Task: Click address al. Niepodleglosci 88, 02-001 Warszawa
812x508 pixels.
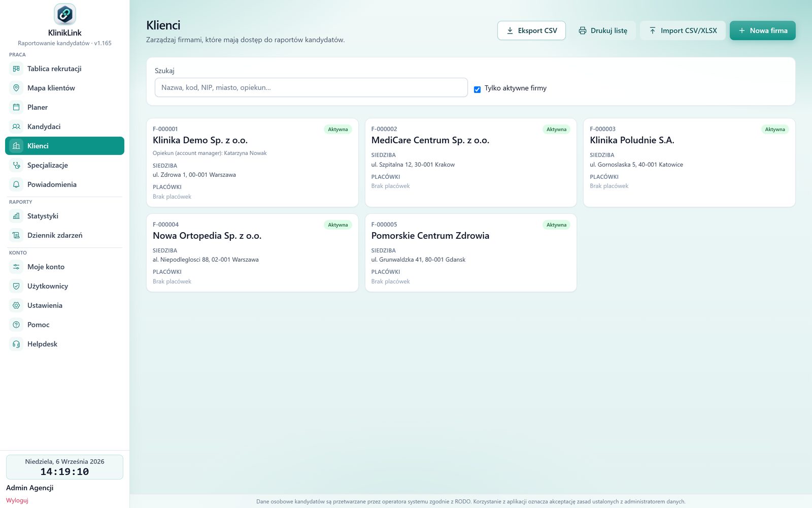Action: click(206, 260)
